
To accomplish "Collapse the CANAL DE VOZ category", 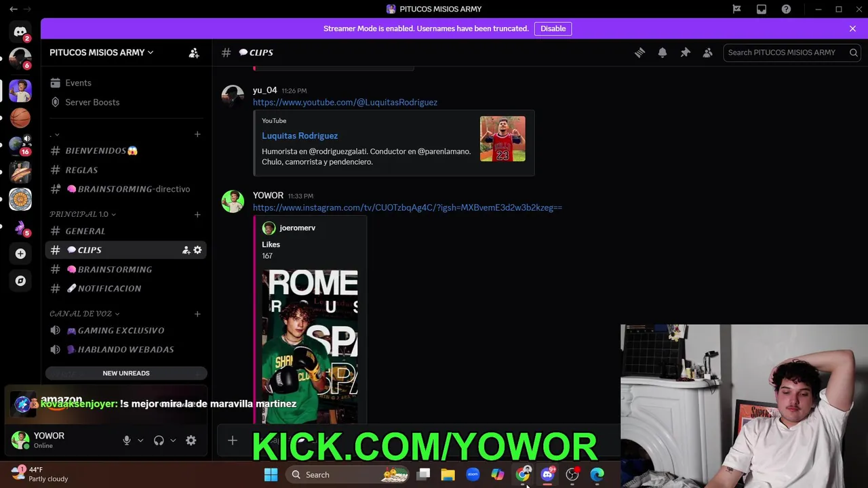I will coord(85,314).
